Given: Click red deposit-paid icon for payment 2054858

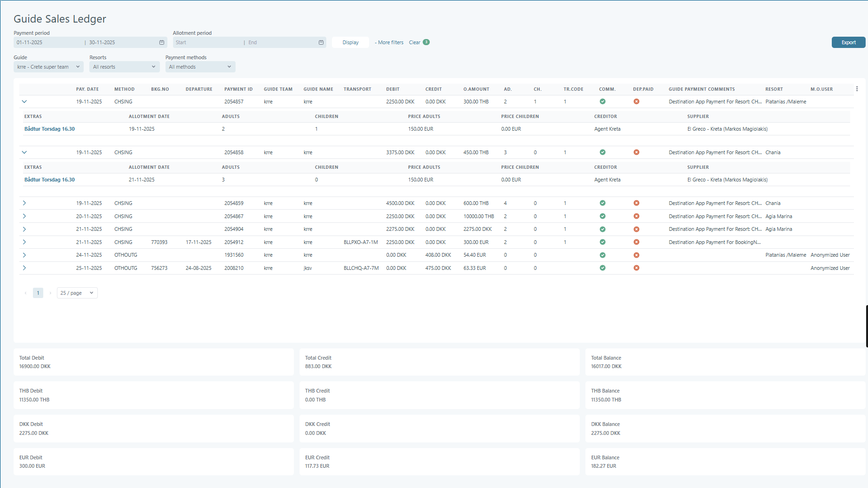Looking at the screenshot, I should click(636, 152).
